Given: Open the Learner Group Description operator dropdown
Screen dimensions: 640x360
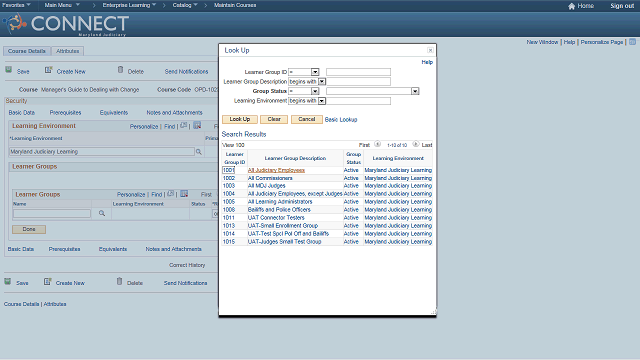Looking at the screenshot, I should [322, 82].
